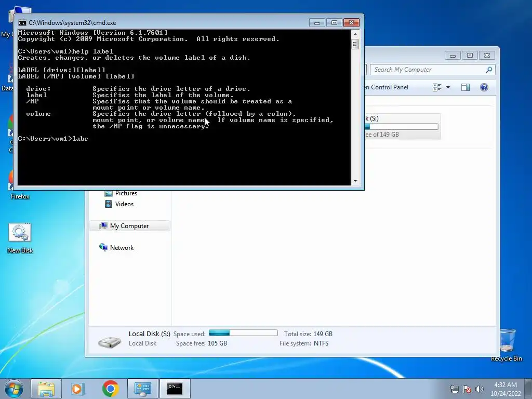Click the 'C:\Users\vm1>labe' command prompt line

[53, 139]
